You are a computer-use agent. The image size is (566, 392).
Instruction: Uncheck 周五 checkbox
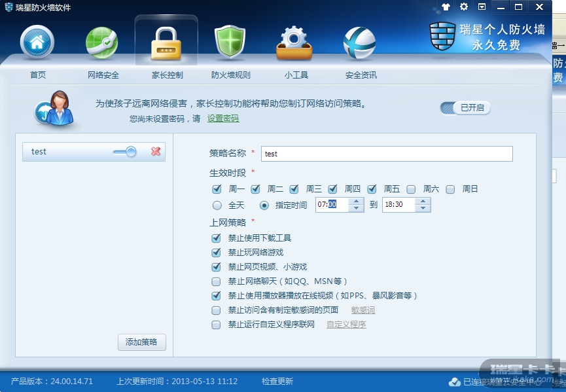click(372, 188)
